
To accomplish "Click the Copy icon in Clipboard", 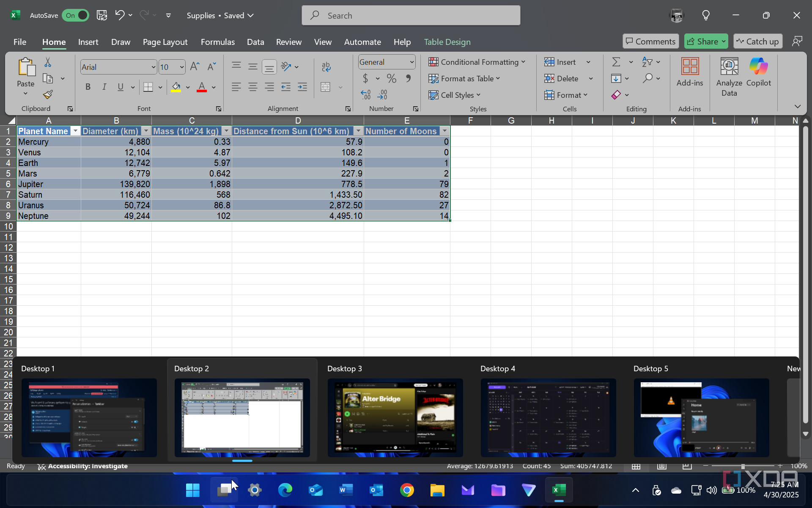I will click(48, 79).
